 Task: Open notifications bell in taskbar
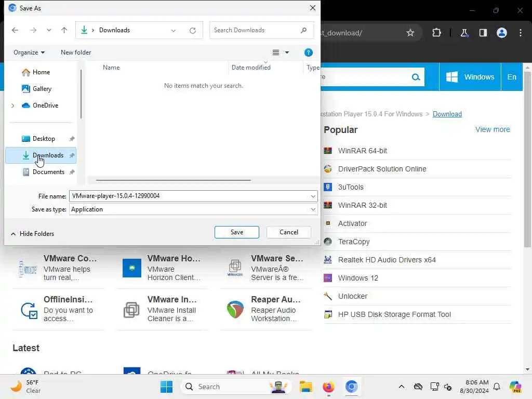pyautogui.click(x=497, y=387)
